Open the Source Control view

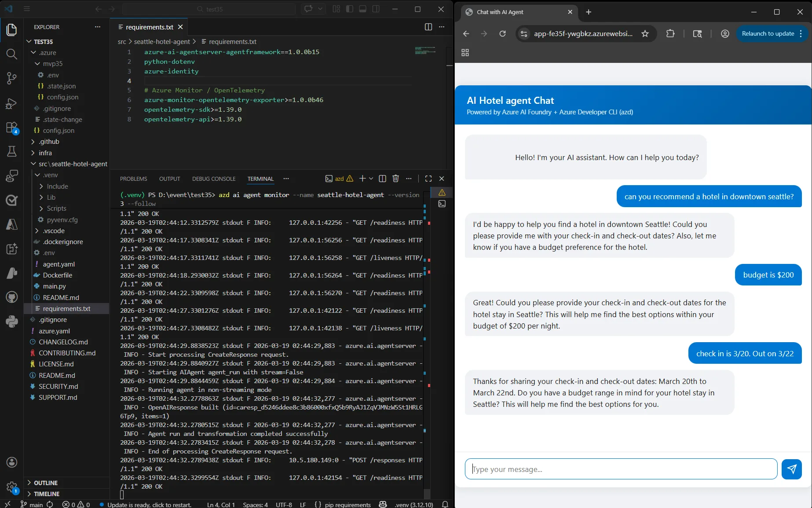pos(11,78)
